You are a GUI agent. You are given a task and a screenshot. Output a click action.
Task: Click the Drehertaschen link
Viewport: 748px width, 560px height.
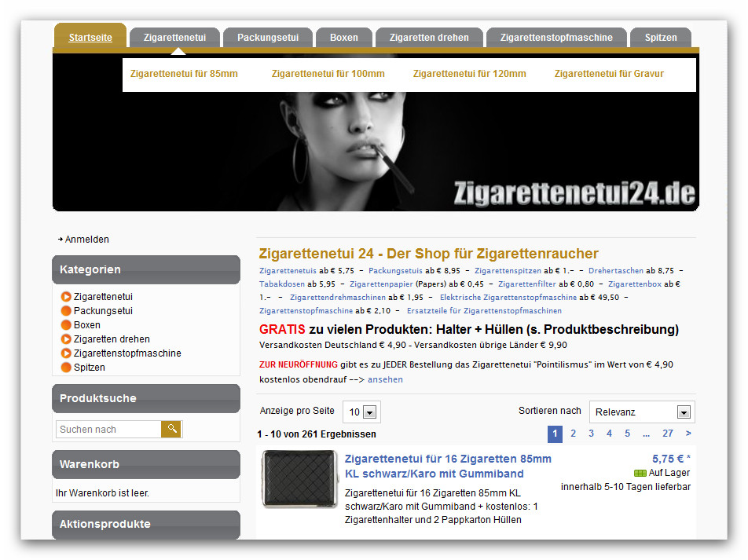pos(616,270)
